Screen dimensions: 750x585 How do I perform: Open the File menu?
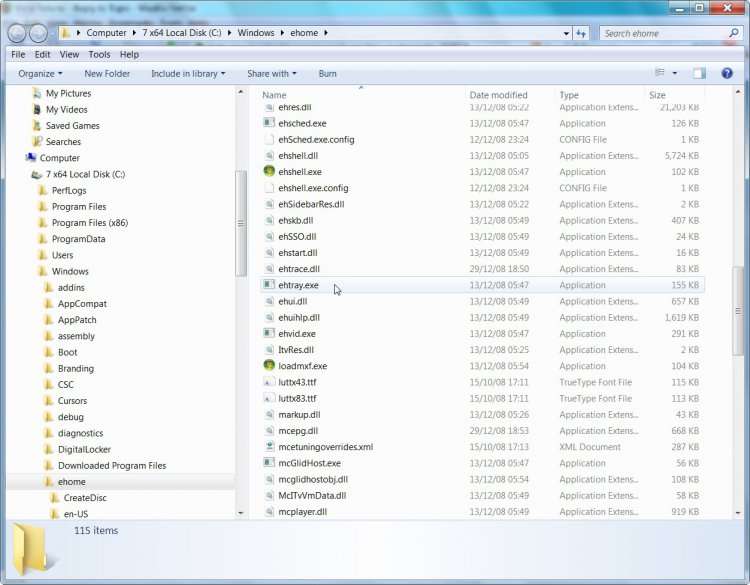(x=18, y=55)
